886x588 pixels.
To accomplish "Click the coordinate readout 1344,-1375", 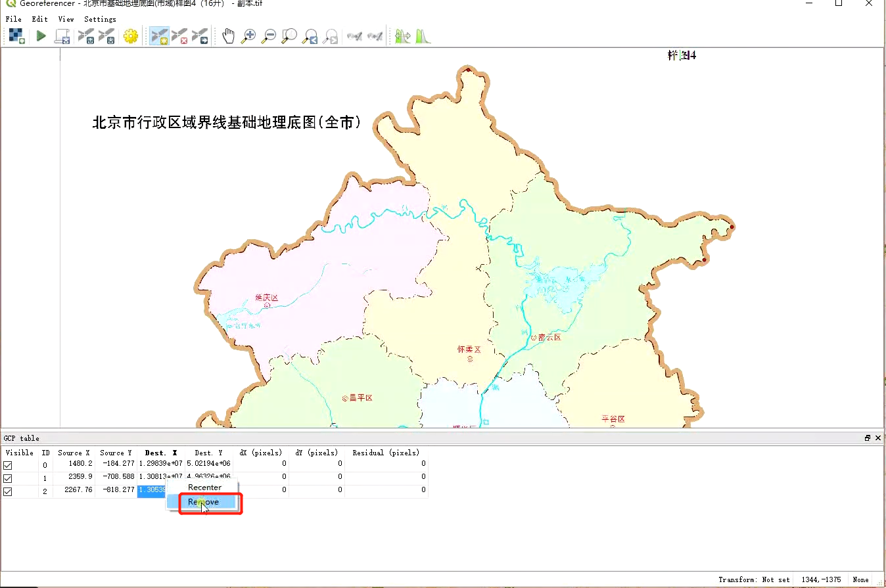I will point(821,579).
